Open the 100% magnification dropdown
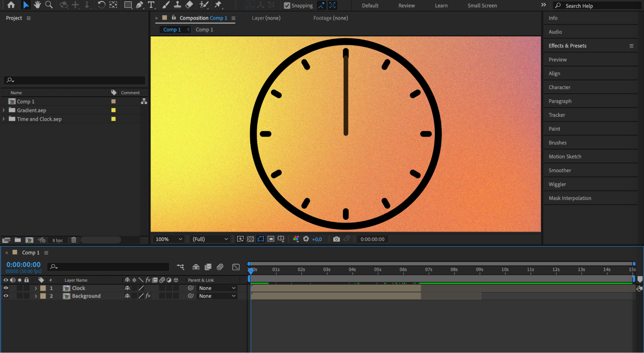This screenshot has height=353, width=644. (x=169, y=239)
